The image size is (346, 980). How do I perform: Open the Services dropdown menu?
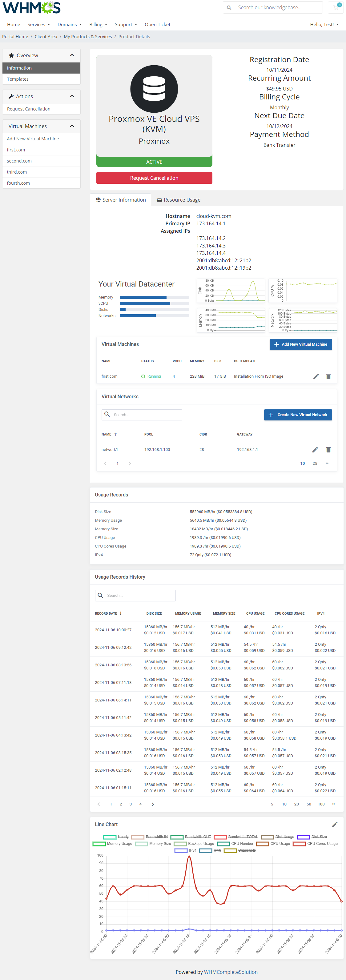[38, 24]
